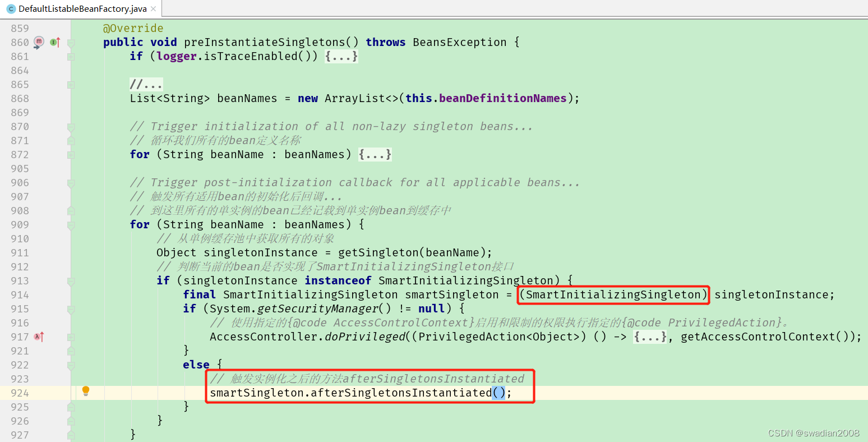This screenshot has height=442, width=868.
Task: Click the fold plus marker beside line 861
Action: coord(70,56)
